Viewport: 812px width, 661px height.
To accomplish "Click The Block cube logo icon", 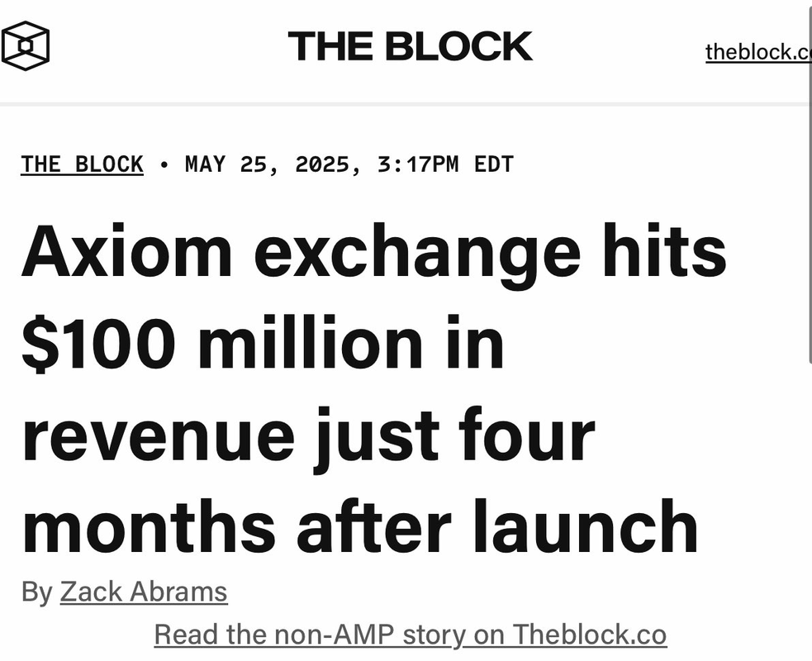I will click(26, 46).
